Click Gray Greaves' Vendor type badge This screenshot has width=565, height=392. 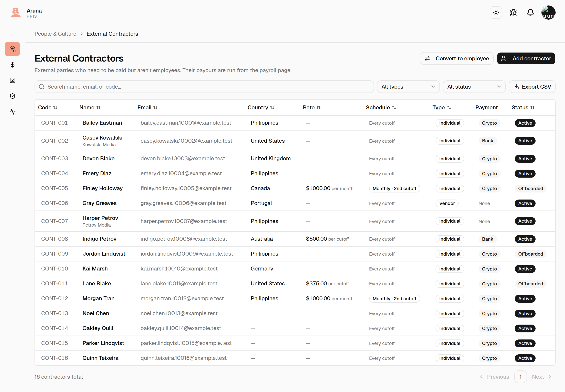(x=447, y=203)
